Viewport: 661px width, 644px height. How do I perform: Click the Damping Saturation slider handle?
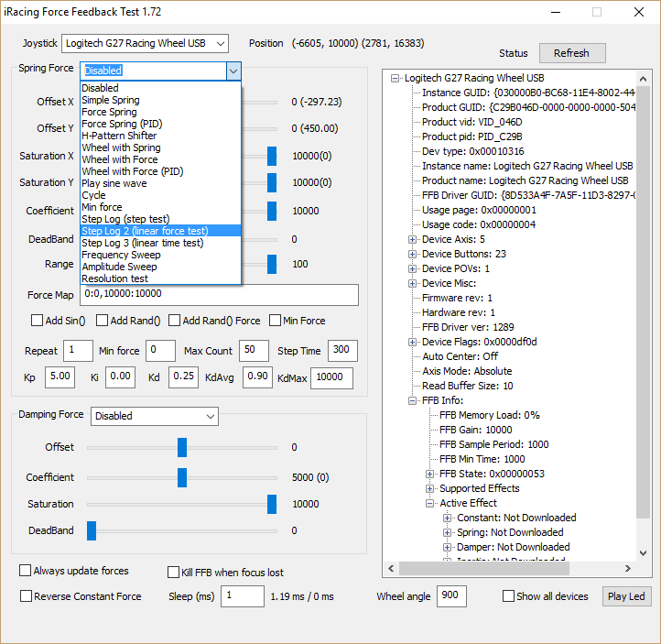pos(272,504)
